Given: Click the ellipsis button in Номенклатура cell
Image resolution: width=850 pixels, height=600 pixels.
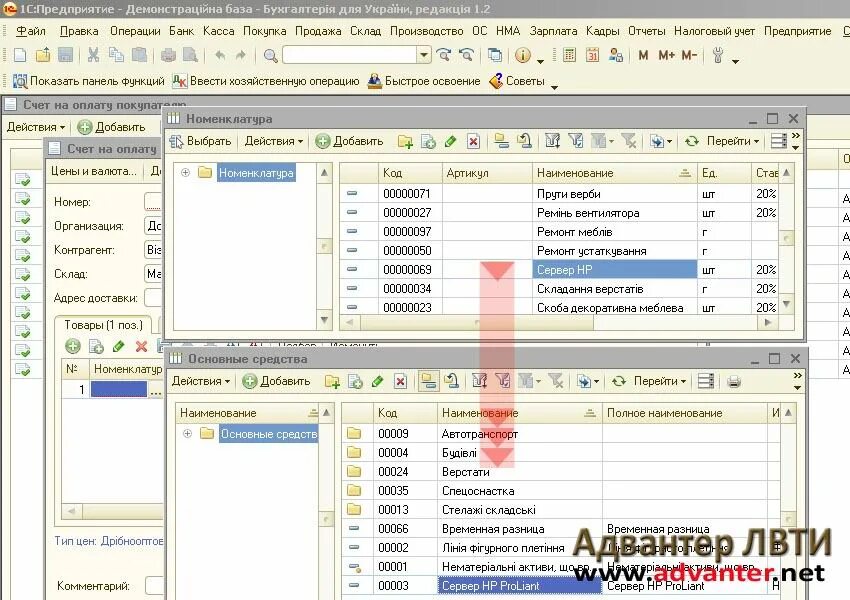Looking at the screenshot, I should (156, 390).
